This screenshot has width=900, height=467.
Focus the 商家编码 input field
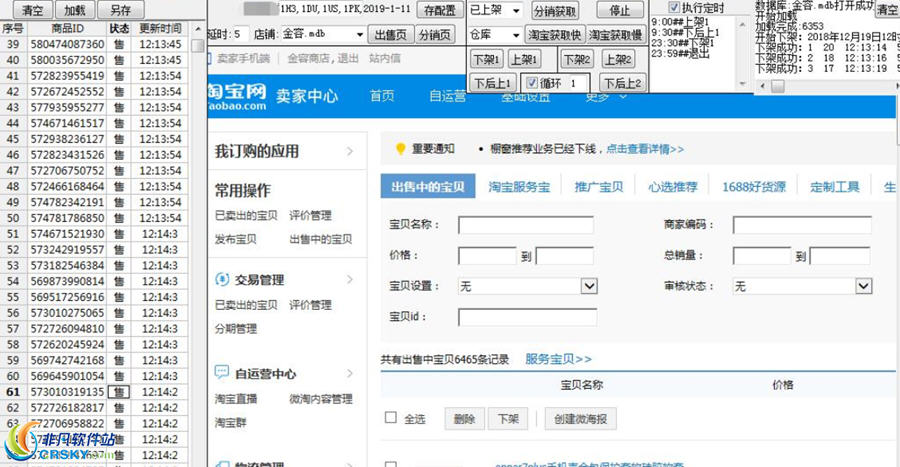802,225
